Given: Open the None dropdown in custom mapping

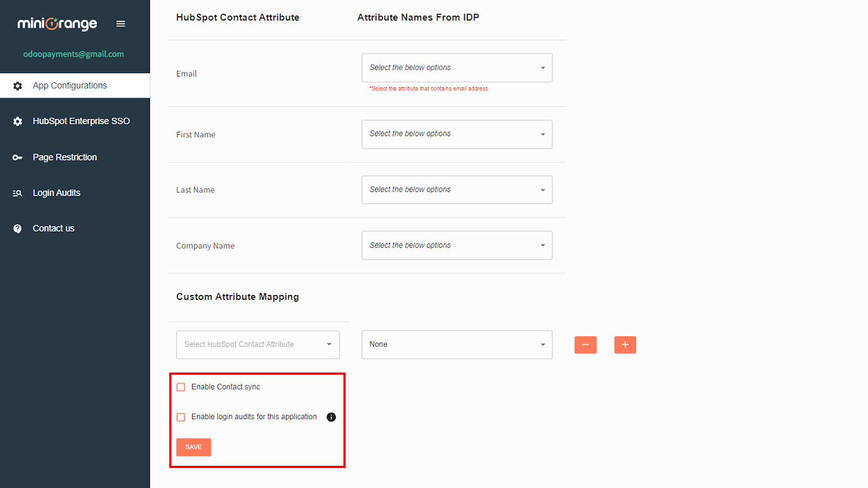Looking at the screenshot, I should coord(456,344).
